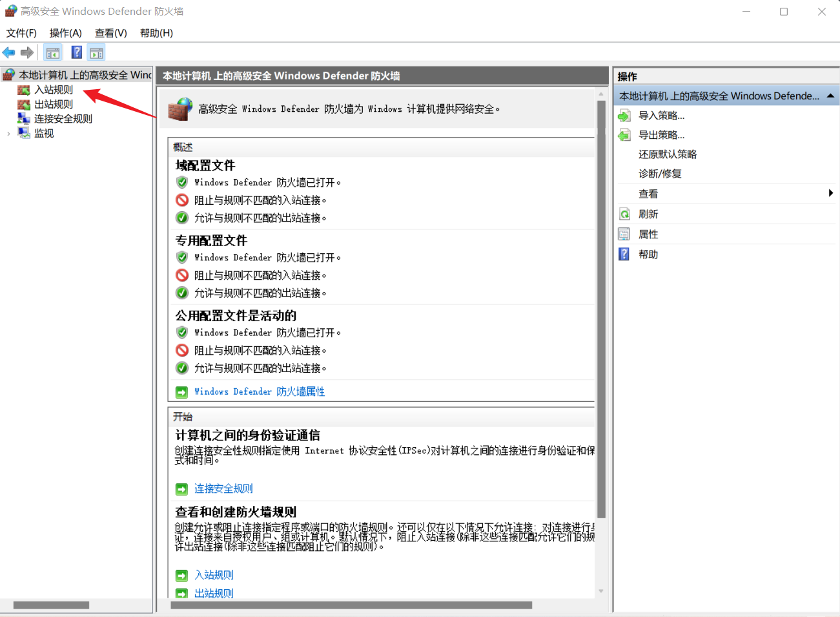Click the 域配置文件 heading

(x=205, y=165)
